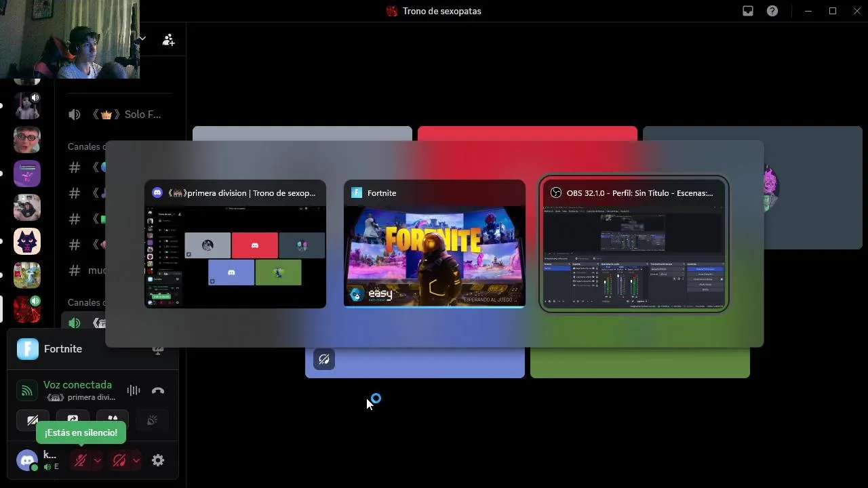Open the green cartoon server icon
Screen dimensions: 868x488
tap(27, 275)
